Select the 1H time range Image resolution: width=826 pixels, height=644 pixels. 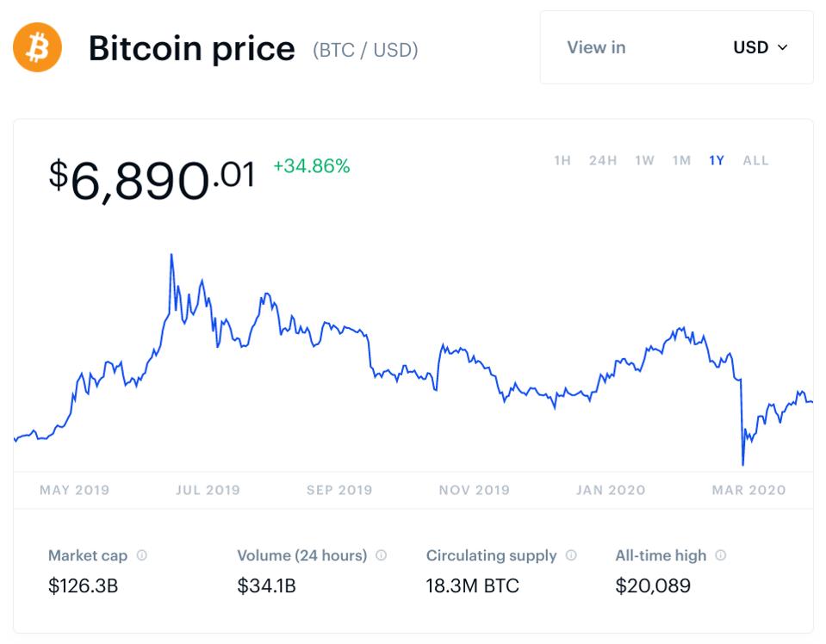click(562, 160)
